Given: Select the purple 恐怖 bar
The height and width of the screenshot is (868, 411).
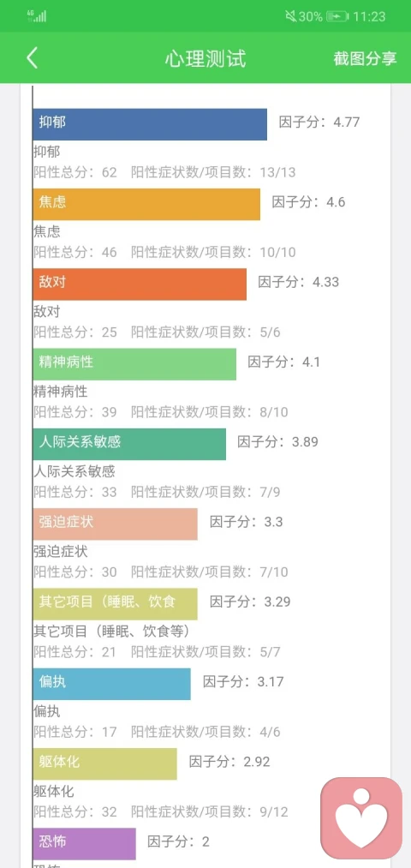Looking at the screenshot, I should (x=84, y=844).
